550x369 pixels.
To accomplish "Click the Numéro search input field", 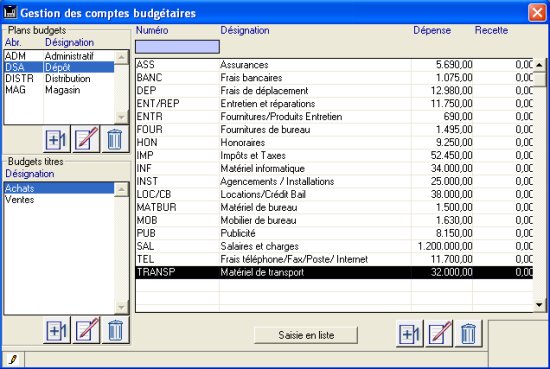I will pos(177,47).
